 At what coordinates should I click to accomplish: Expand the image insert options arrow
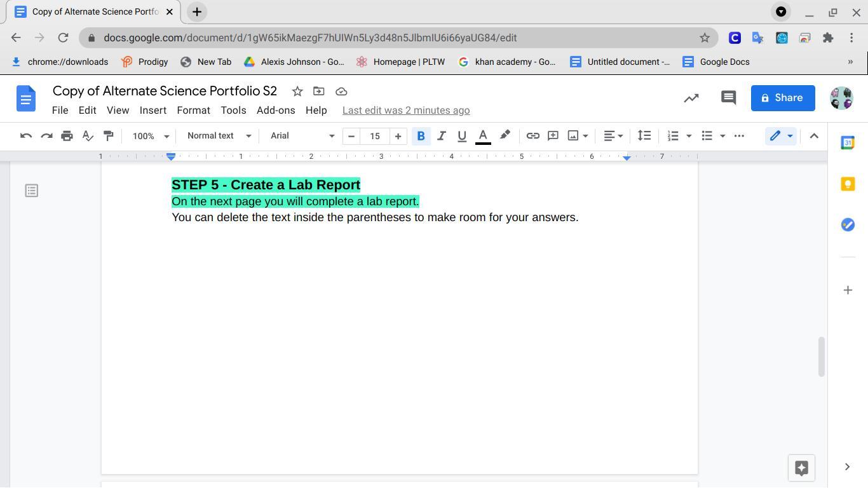click(585, 135)
